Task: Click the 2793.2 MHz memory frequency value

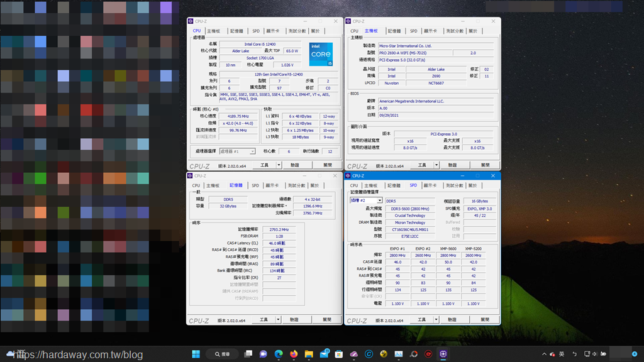Action: click(279, 229)
